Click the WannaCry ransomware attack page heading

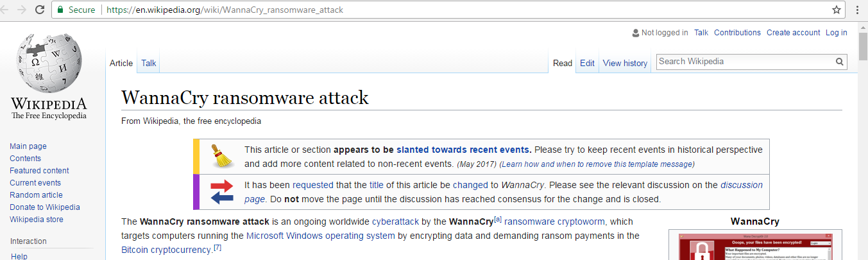(x=245, y=98)
